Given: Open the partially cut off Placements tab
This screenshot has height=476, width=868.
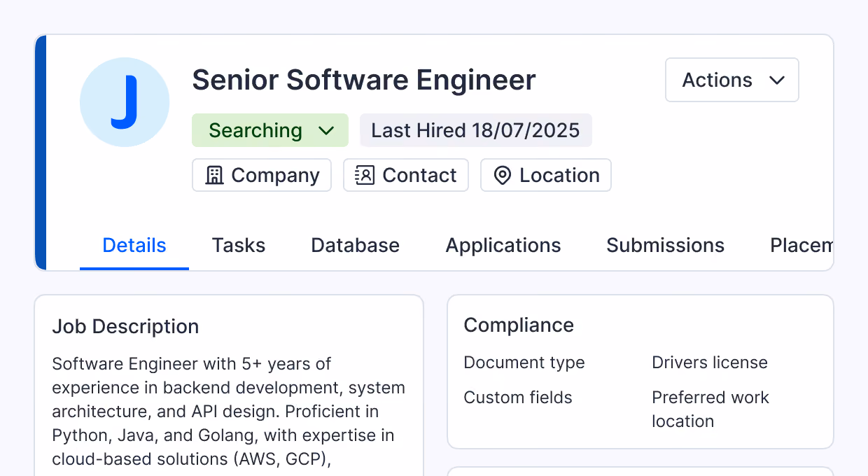Looking at the screenshot, I should (801, 245).
